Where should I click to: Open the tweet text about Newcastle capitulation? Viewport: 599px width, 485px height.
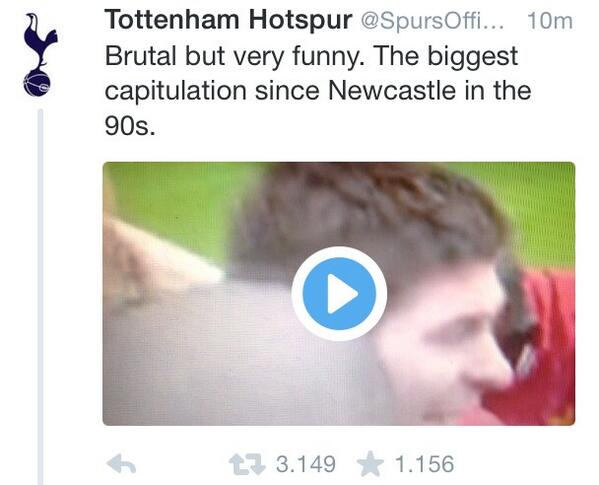[x=318, y=91]
